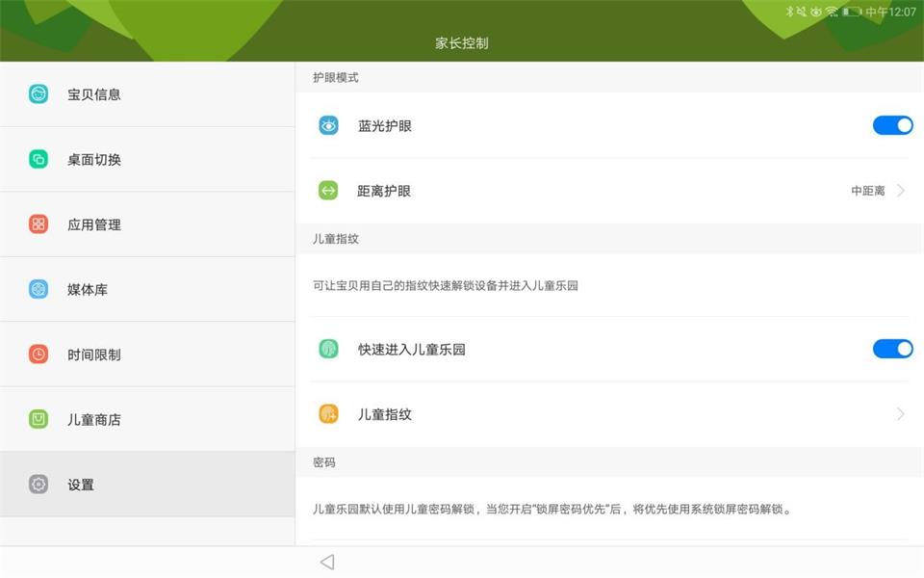The width and height of the screenshot is (924, 578).
Task: Open 儿童商店 section
Action: 147,419
